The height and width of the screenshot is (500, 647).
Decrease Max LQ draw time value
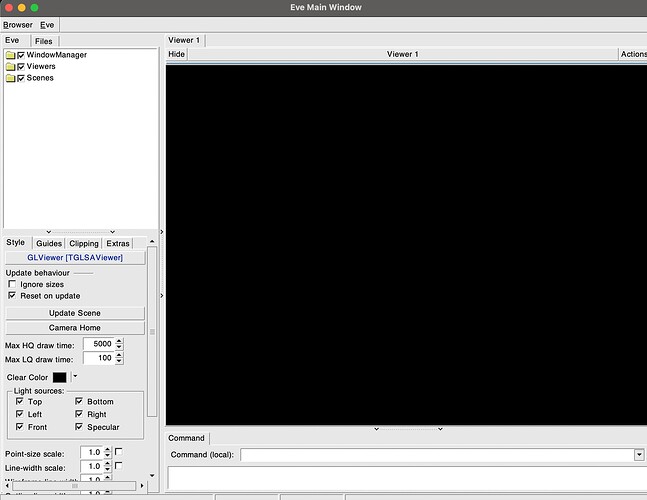(119, 361)
